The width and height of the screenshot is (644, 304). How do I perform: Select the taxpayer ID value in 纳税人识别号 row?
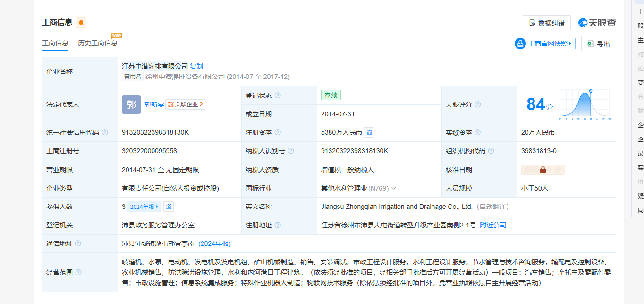point(355,151)
